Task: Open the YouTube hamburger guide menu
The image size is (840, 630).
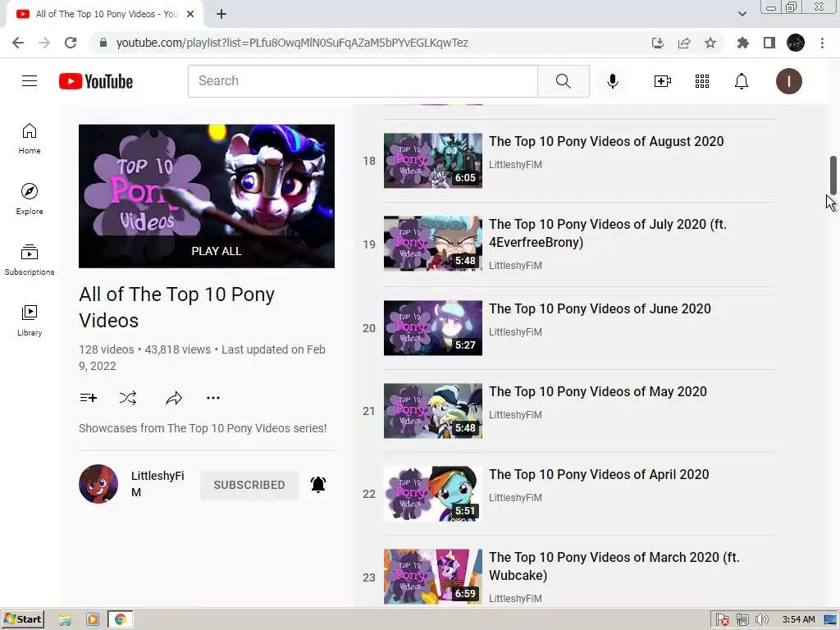Action: 30,81
